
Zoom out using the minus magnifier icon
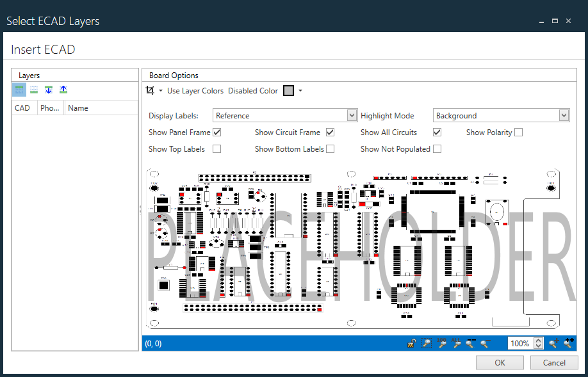(484, 344)
